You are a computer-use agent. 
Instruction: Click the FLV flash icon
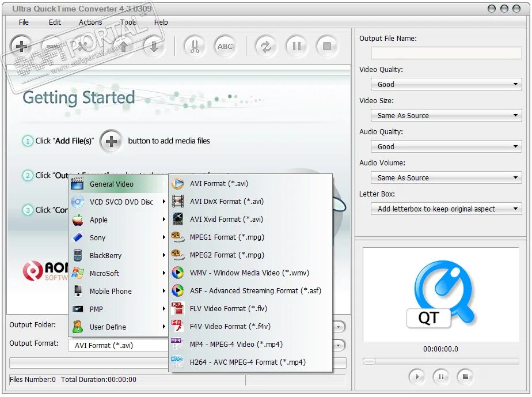click(x=178, y=308)
